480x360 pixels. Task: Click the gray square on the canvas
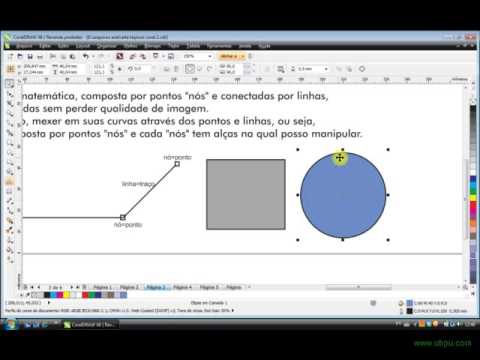pyautogui.click(x=246, y=194)
